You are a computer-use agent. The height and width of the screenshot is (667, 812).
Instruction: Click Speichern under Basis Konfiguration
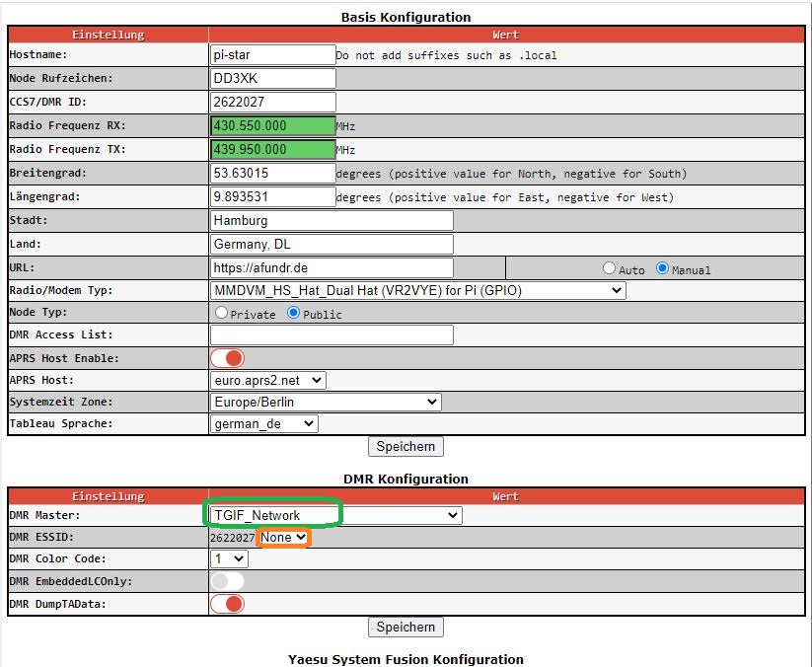coord(406,446)
